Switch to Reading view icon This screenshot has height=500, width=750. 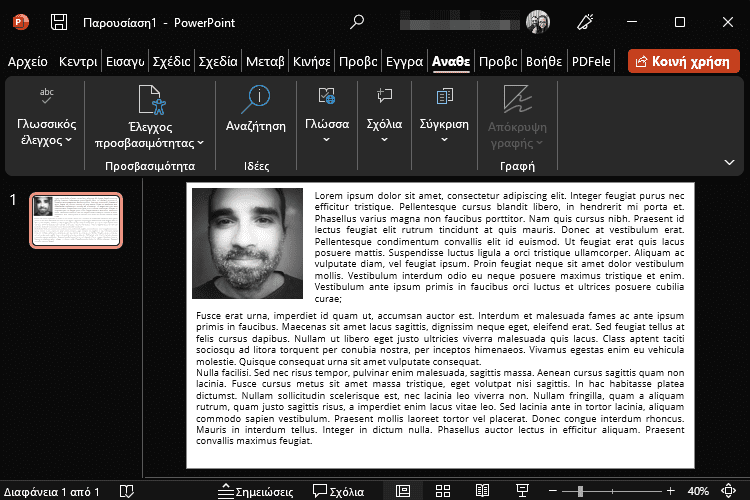tap(482, 491)
